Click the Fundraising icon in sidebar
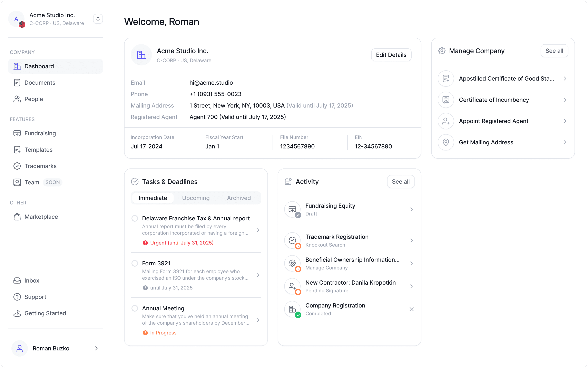The height and width of the screenshot is (368, 588). tap(17, 133)
